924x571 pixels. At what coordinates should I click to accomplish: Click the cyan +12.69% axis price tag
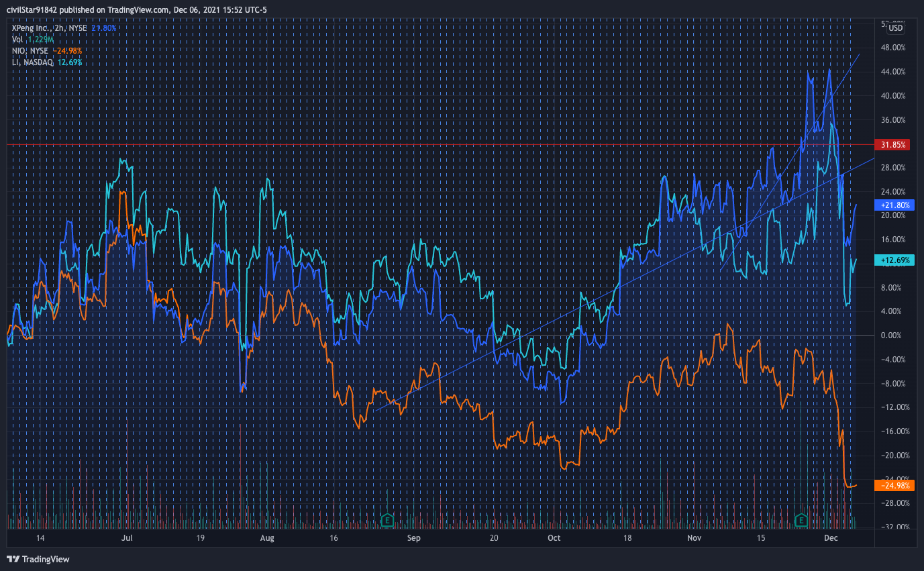(x=895, y=260)
